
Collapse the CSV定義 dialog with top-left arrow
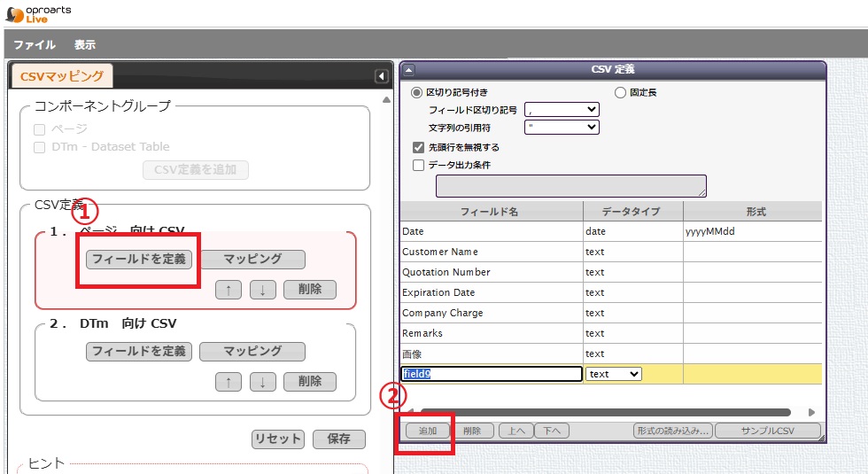pyautogui.click(x=409, y=70)
